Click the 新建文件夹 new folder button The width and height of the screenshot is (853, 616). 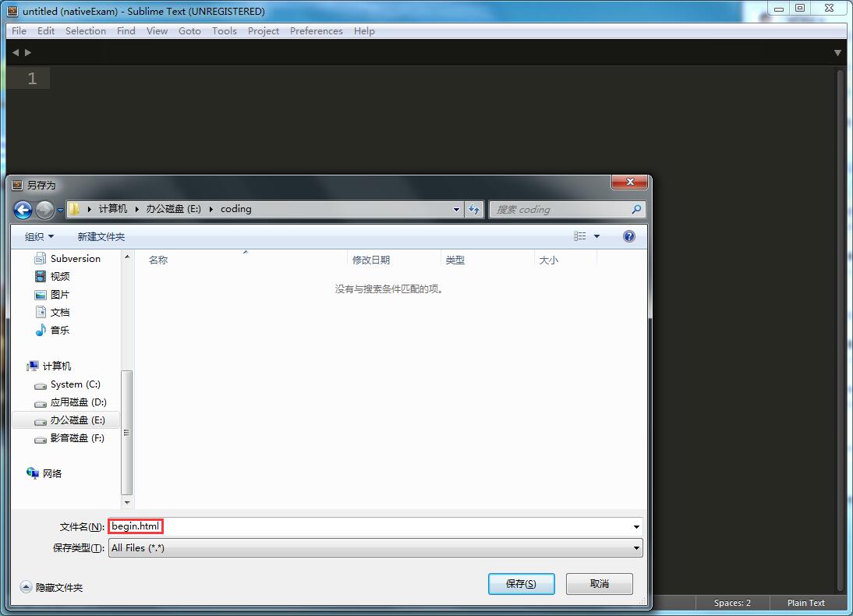tap(101, 236)
